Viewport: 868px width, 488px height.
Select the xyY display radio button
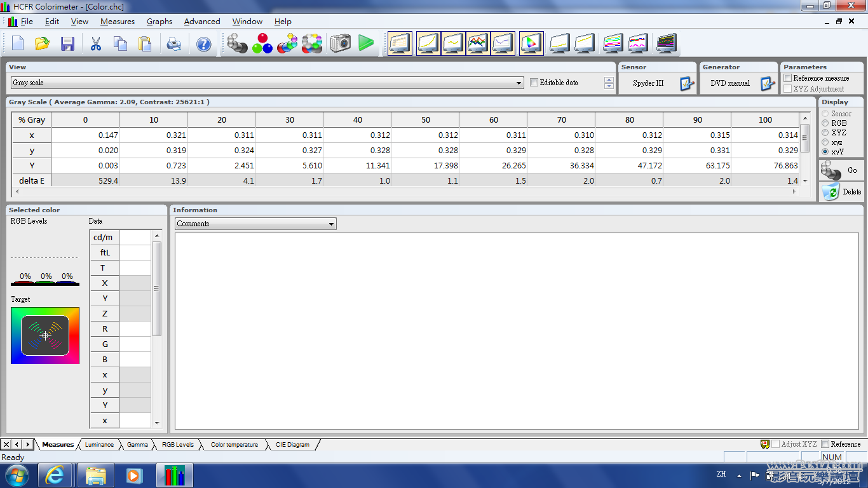(x=825, y=152)
